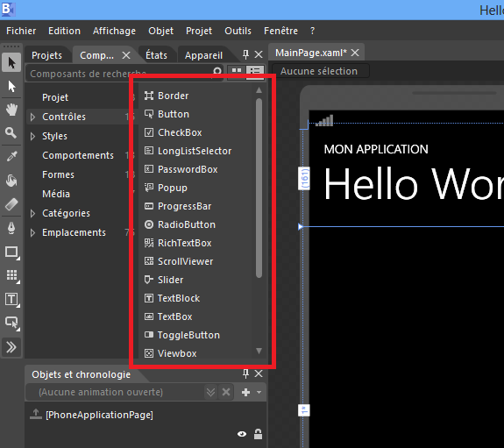The height and width of the screenshot is (448, 504).
Task: Expand the Styles category
Action: [32, 136]
